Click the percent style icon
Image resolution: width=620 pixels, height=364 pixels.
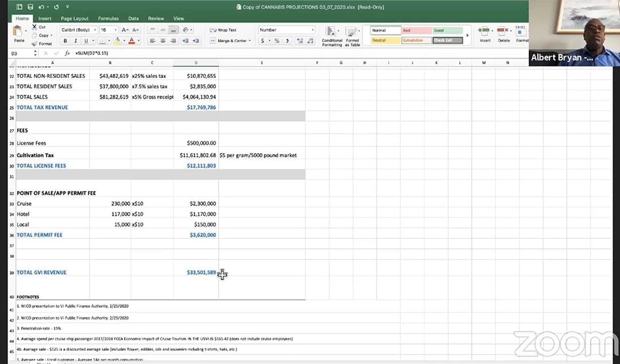point(277,41)
